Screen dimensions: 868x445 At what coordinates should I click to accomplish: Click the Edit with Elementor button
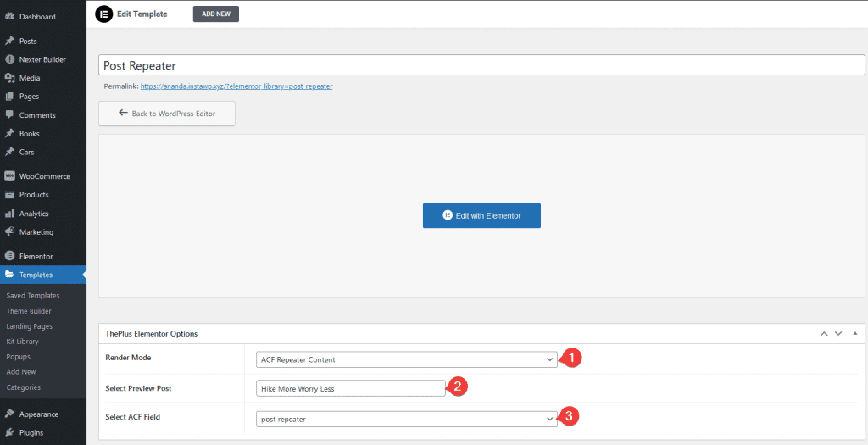coord(481,215)
